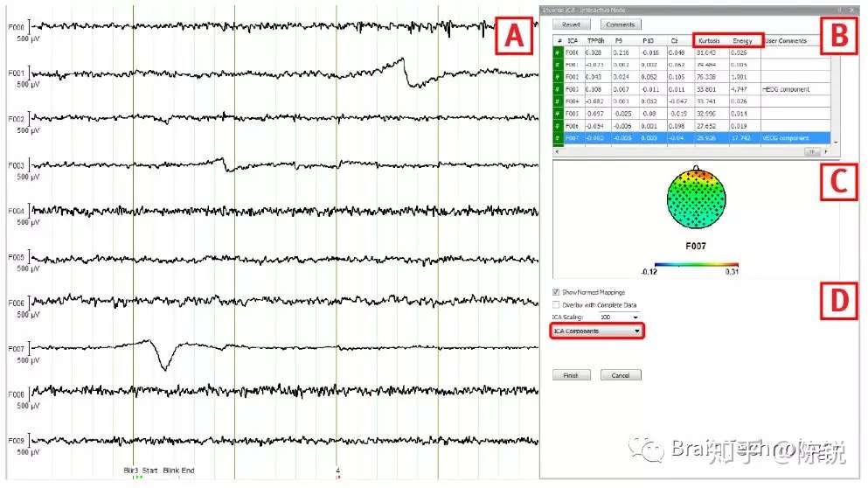Image resolution: width=868 pixels, height=488 pixels.
Task: Select energy value 17.742 in highlighted row
Action: point(740,138)
